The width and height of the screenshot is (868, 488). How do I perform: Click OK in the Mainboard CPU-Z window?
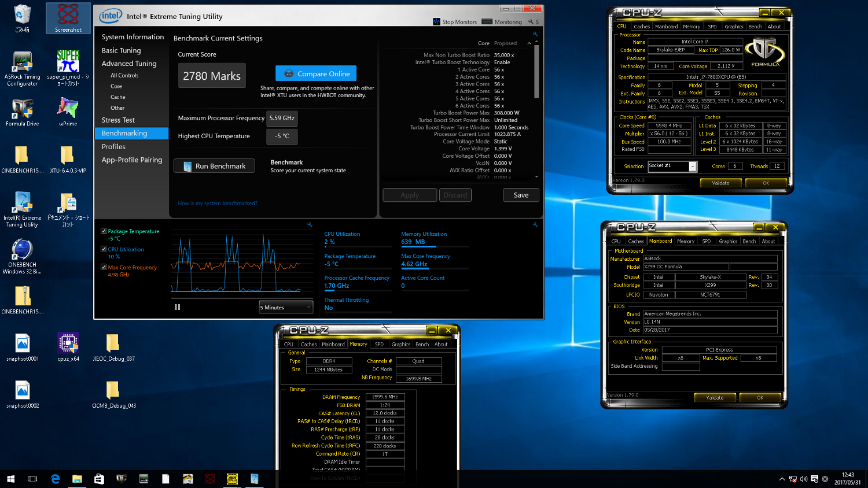click(x=760, y=397)
